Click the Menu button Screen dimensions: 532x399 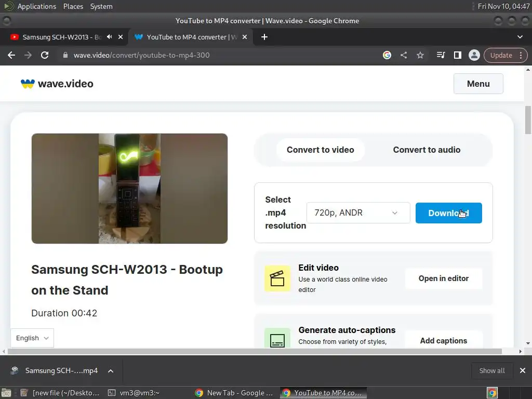pyautogui.click(x=478, y=84)
